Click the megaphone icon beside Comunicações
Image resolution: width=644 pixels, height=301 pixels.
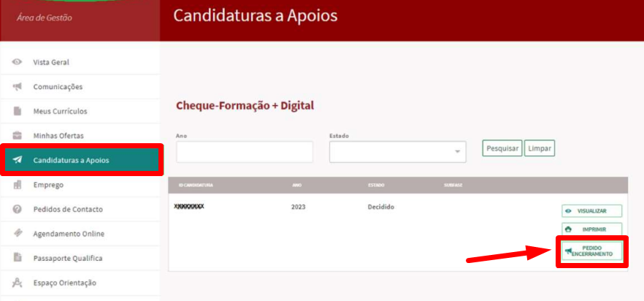point(18,87)
